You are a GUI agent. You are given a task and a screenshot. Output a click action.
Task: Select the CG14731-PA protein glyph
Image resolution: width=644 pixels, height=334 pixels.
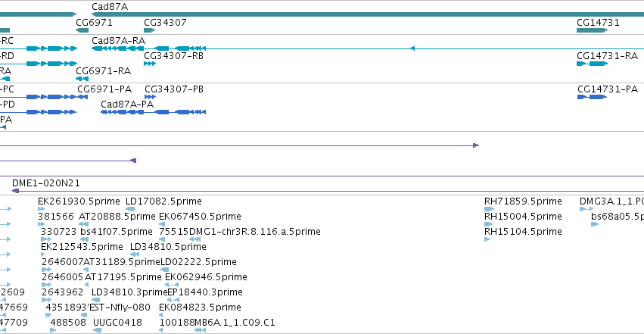click(593, 97)
